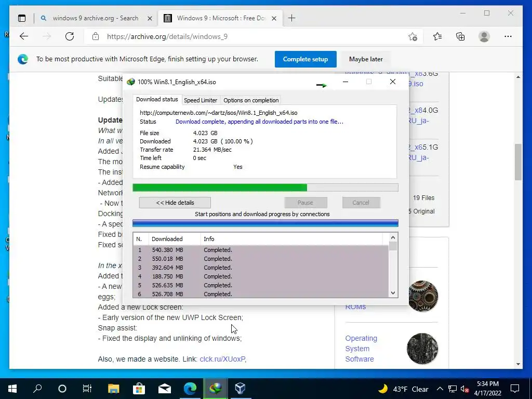This screenshot has height=399, width=532.
Task: Go back with the browser back arrow
Action: click(x=24, y=36)
